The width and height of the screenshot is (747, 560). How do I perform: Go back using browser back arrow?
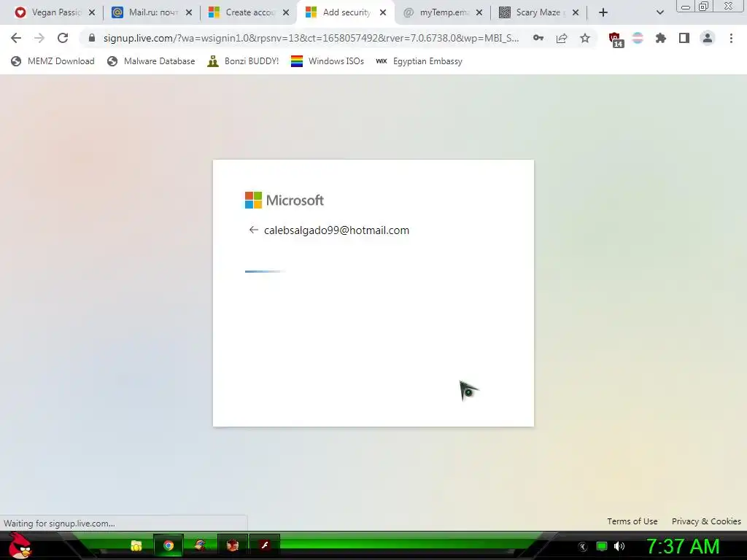tap(16, 38)
